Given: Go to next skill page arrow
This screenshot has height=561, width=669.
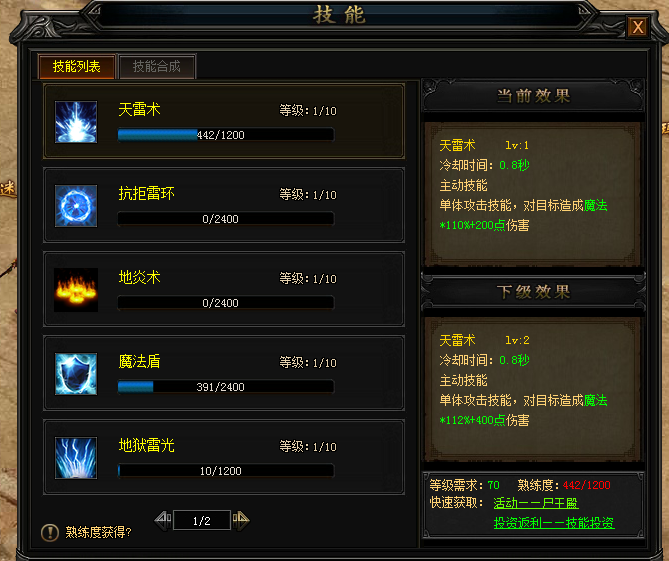Looking at the screenshot, I should point(241,520).
